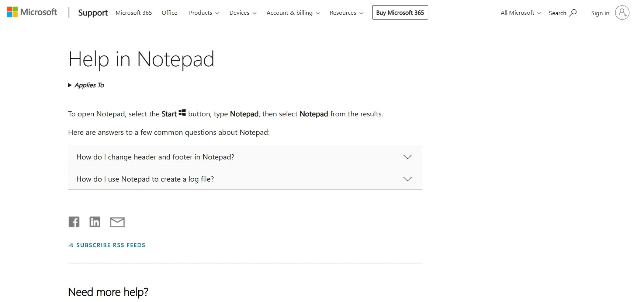644x302 pixels.
Task: Open Account & billing menu
Action: coord(293,13)
